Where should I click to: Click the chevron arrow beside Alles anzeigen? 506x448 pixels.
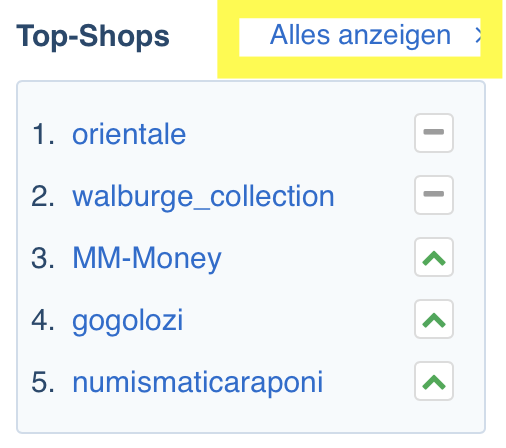478,36
